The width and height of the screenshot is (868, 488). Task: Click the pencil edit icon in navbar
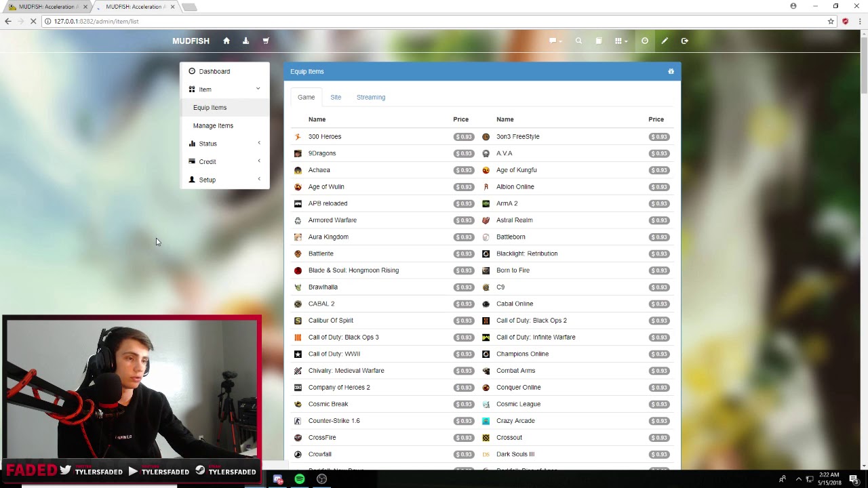pos(665,41)
